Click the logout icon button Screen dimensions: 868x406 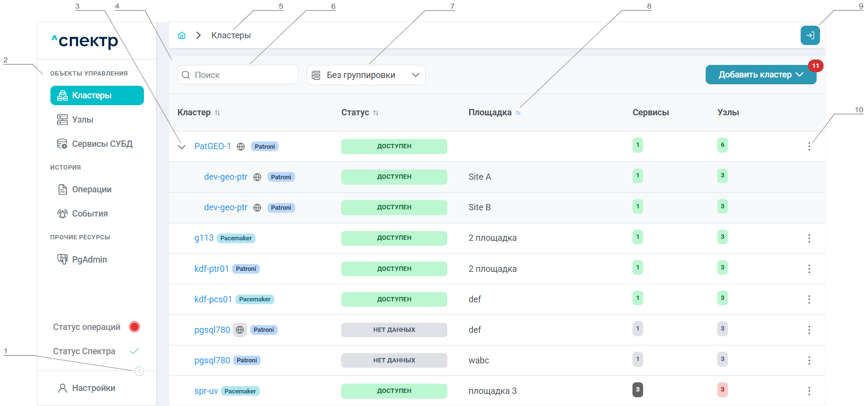(x=810, y=35)
